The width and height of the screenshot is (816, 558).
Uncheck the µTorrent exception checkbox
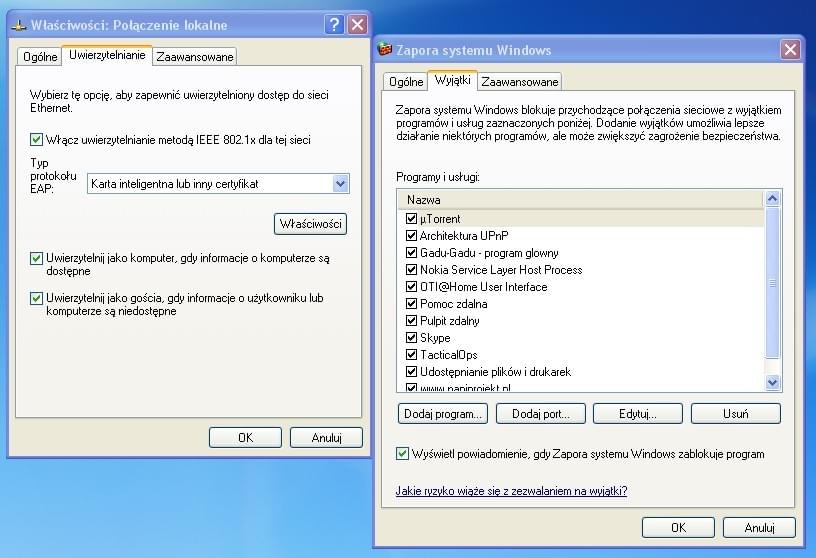[x=412, y=219]
